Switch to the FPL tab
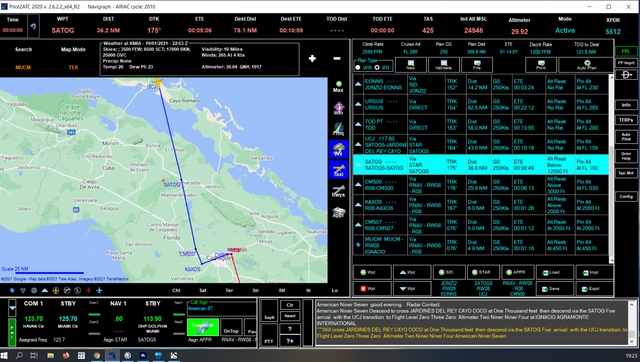Image resolution: width=640 pixels, height=362 pixels. [626, 51]
